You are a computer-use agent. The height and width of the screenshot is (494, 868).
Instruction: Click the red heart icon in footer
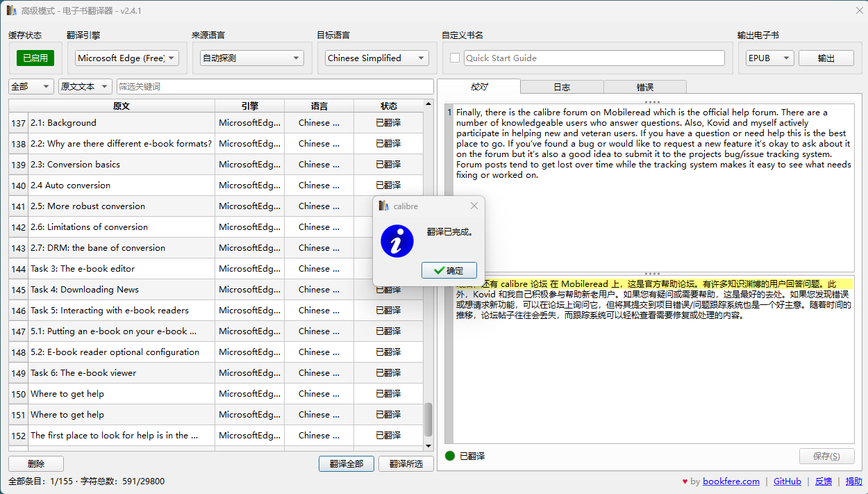click(x=685, y=481)
